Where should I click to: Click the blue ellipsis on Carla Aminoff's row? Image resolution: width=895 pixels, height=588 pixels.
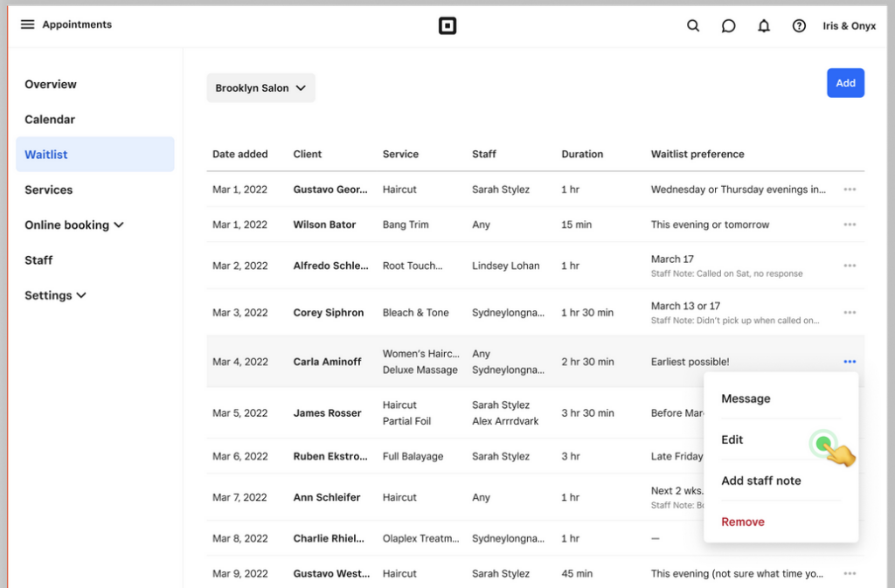tap(850, 361)
